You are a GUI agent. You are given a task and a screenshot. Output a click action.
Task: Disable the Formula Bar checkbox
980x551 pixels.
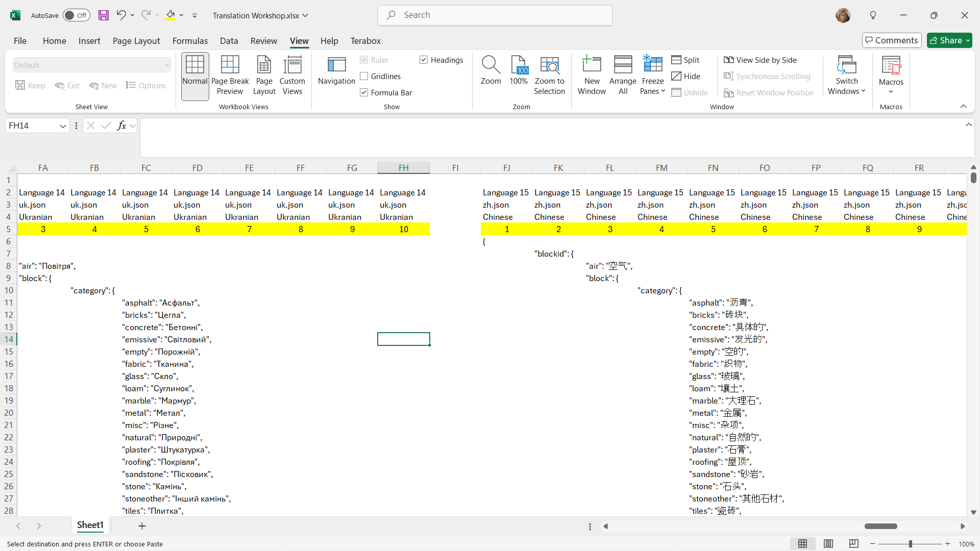point(364,93)
